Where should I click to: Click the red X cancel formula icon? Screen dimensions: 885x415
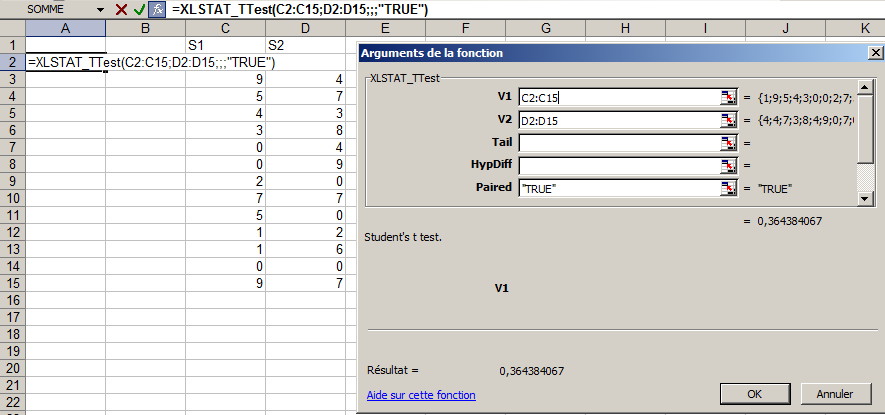121,9
